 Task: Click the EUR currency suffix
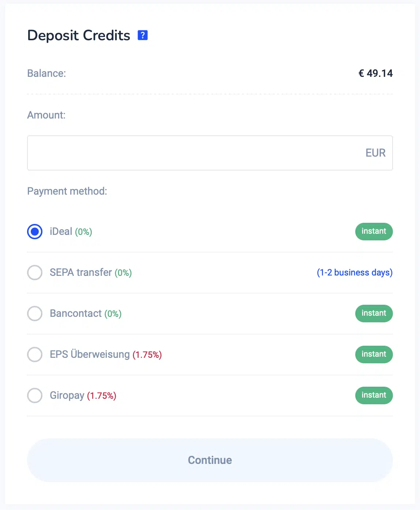point(375,153)
